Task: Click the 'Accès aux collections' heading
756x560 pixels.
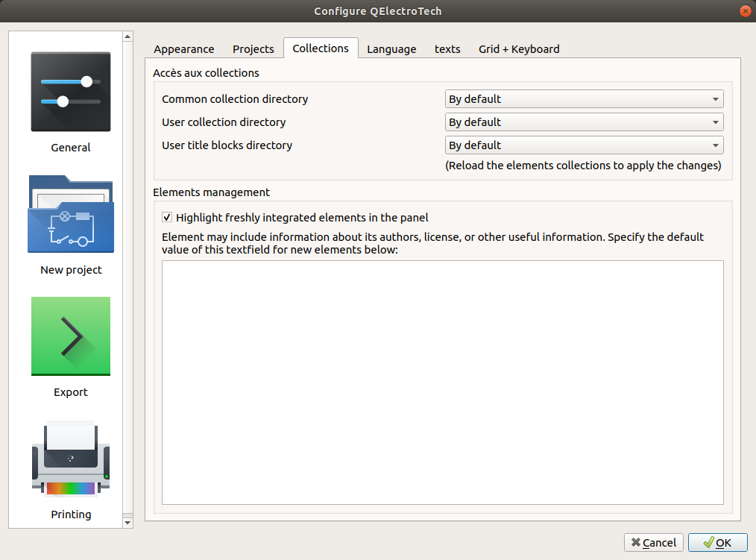Action: coord(206,73)
